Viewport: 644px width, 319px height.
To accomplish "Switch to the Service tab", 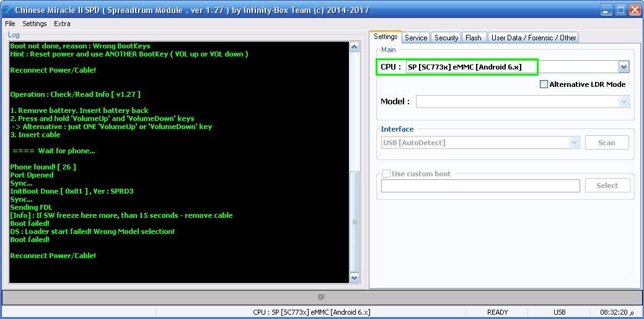I will (x=416, y=37).
